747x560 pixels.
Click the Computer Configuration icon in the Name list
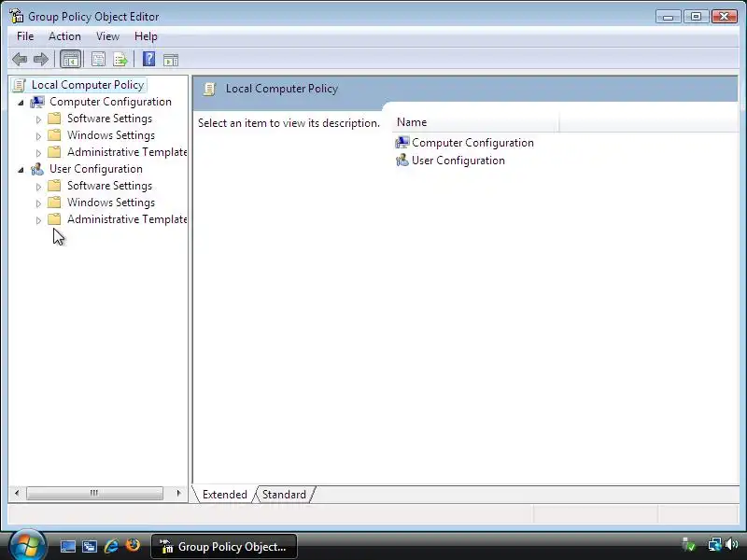click(402, 143)
